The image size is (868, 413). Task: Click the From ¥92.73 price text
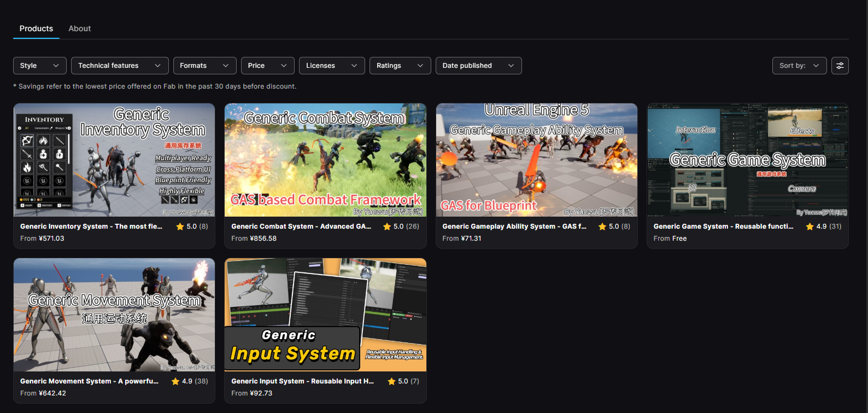coord(251,393)
